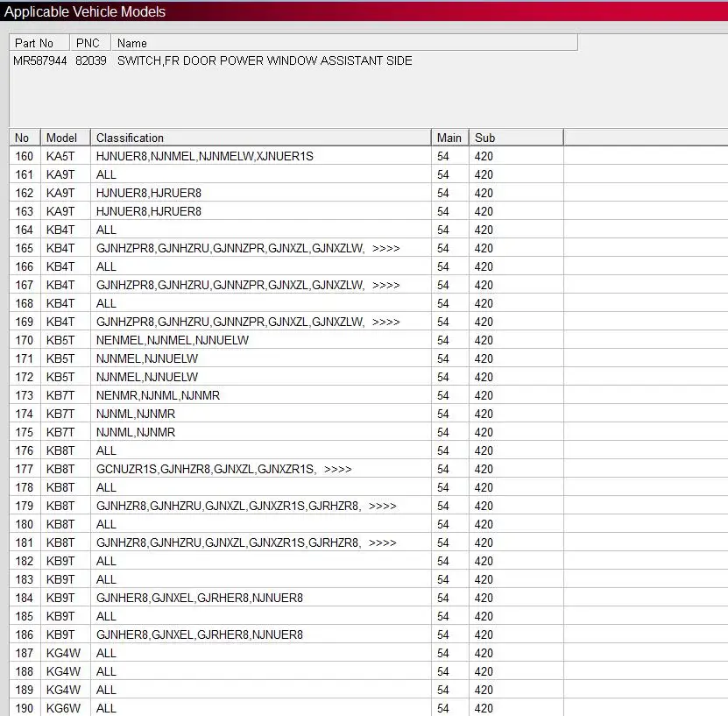Select NENMEL,NJNMEL,NJNUELW classification
The width and height of the screenshot is (728, 716).
click(173, 340)
